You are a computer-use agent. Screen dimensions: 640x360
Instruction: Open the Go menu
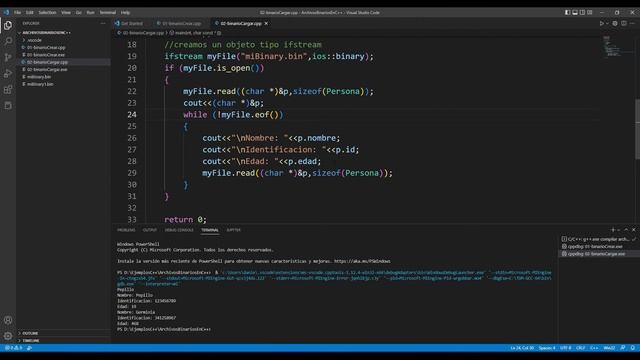[78, 12]
